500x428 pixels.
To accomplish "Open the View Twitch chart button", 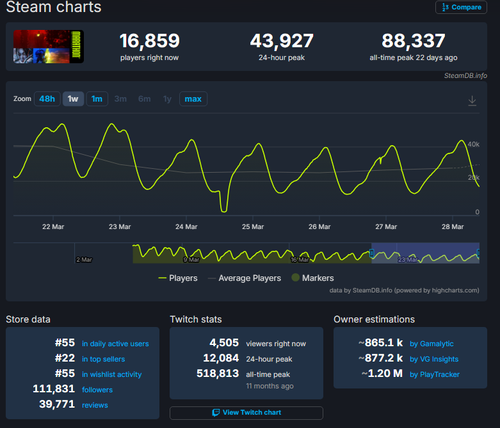I will [246, 413].
